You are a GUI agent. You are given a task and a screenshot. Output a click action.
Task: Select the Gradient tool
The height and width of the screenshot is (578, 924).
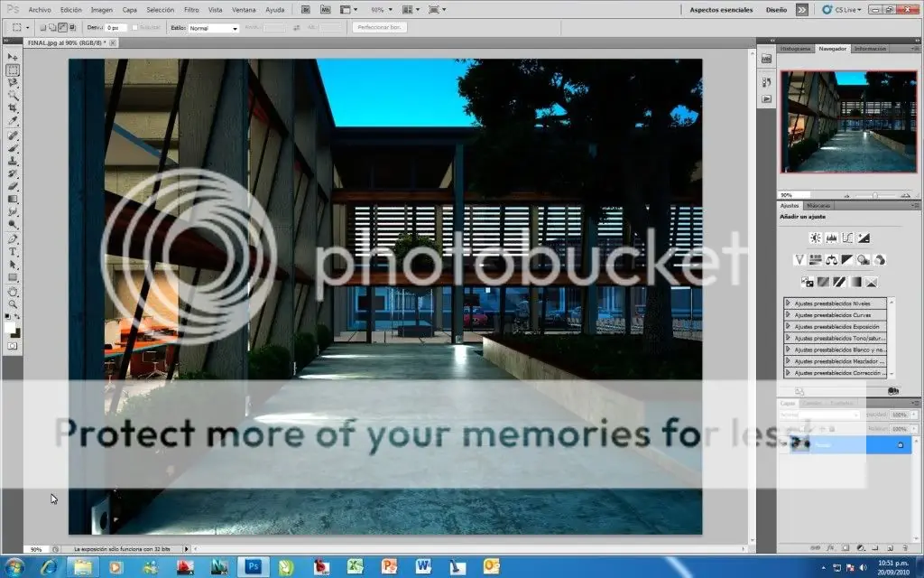(13, 200)
